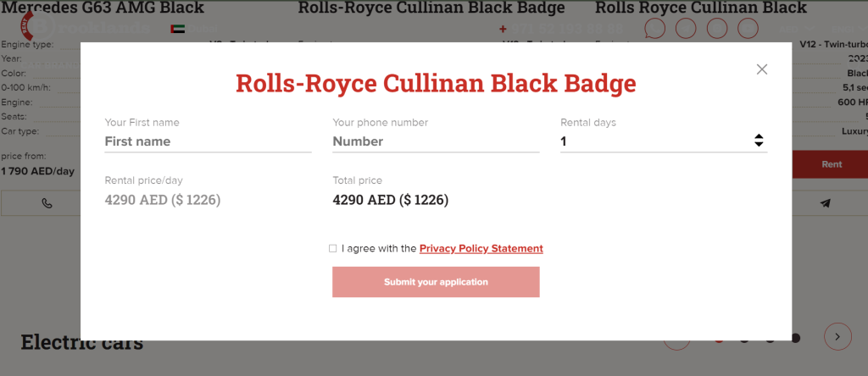Click the UAE flag Dubai location selector
The width and height of the screenshot is (868, 376).
point(194,29)
